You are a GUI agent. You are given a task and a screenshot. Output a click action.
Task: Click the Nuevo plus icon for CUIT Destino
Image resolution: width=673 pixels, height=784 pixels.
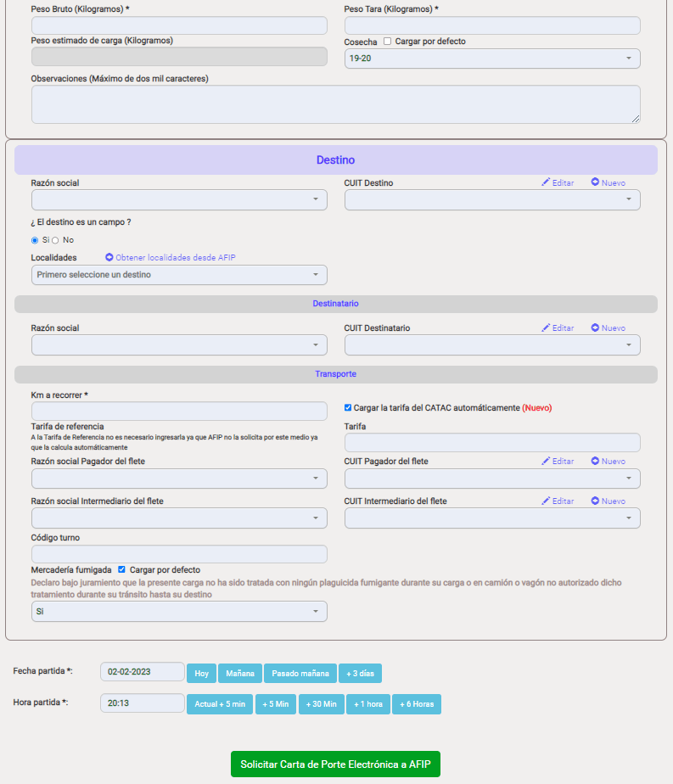tap(595, 182)
